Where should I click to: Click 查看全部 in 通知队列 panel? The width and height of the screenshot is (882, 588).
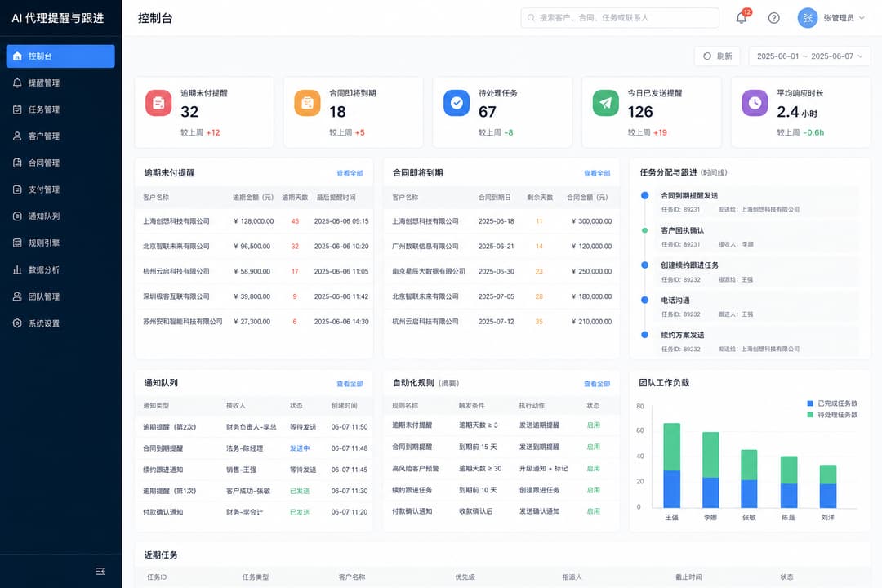coord(350,384)
